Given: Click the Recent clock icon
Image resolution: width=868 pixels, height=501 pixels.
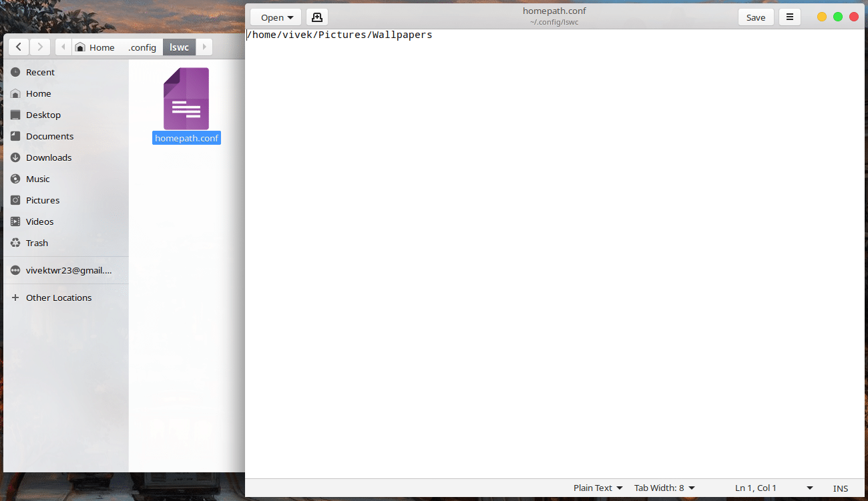Looking at the screenshot, I should pos(15,72).
